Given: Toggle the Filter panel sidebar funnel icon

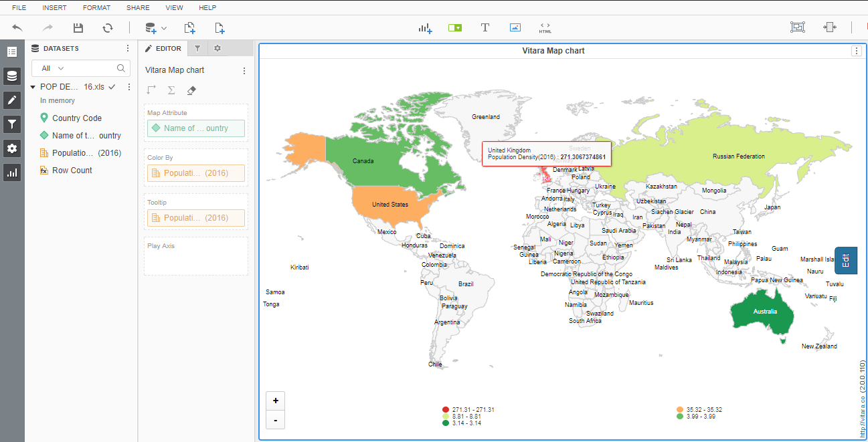Looking at the screenshot, I should (12, 124).
